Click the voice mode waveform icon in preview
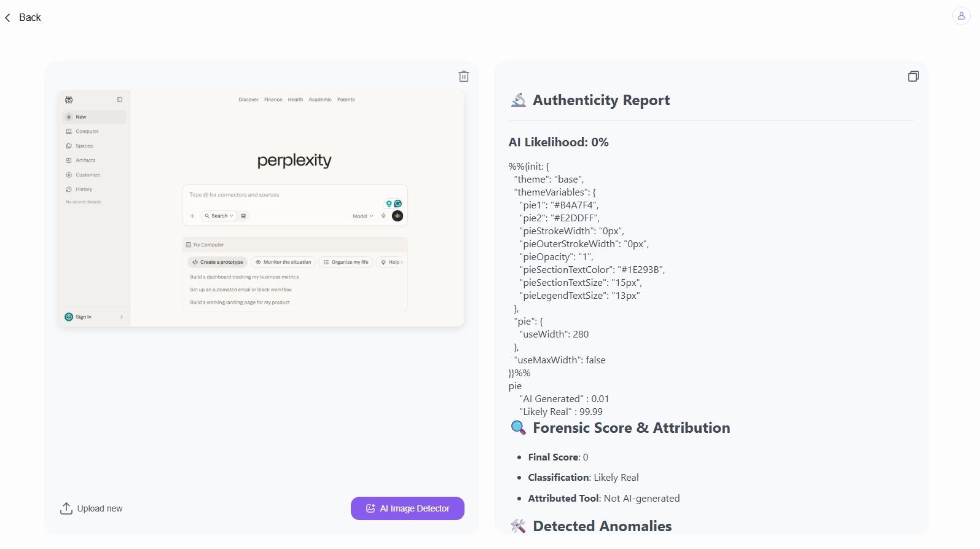 tap(398, 216)
